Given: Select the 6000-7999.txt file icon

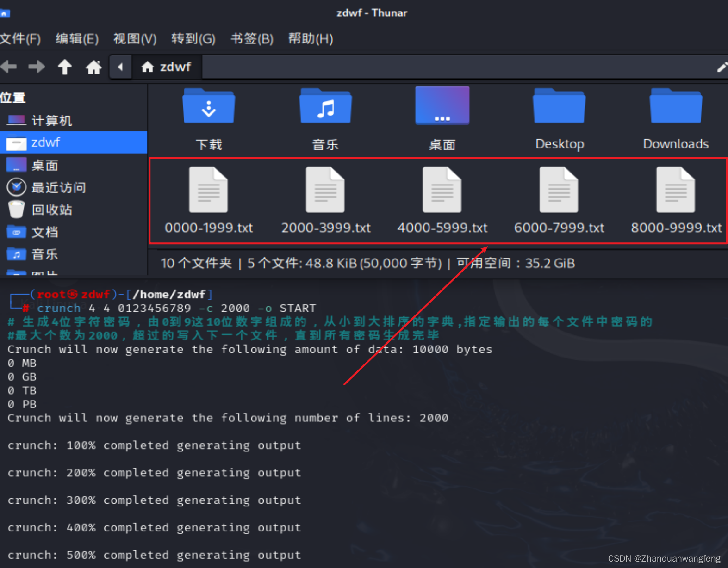Looking at the screenshot, I should (x=559, y=190).
